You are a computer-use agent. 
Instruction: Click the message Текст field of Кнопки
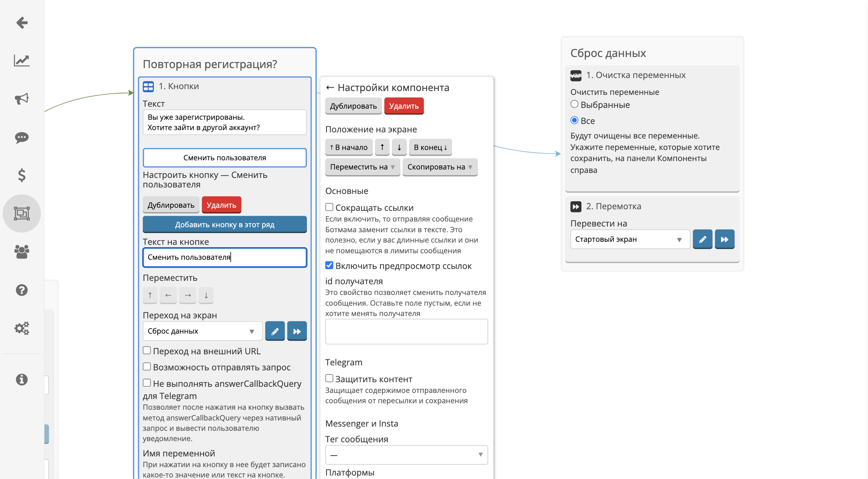[x=225, y=122]
